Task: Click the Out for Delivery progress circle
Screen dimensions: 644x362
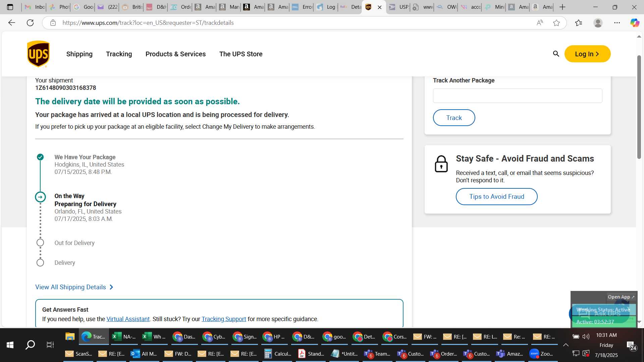Action: (40, 243)
